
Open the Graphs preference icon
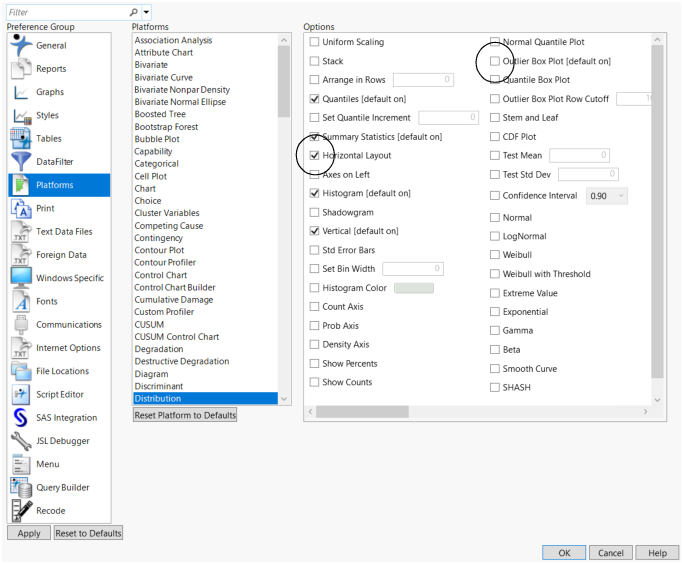click(x=21, y=92)
